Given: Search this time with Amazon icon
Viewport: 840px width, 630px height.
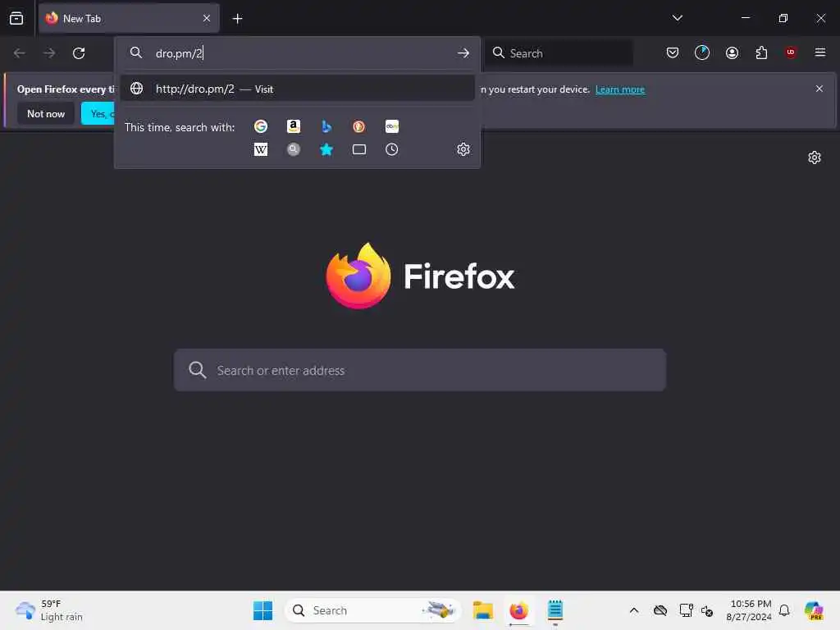Looking at the screenshot, I should (x=294, y=126).
